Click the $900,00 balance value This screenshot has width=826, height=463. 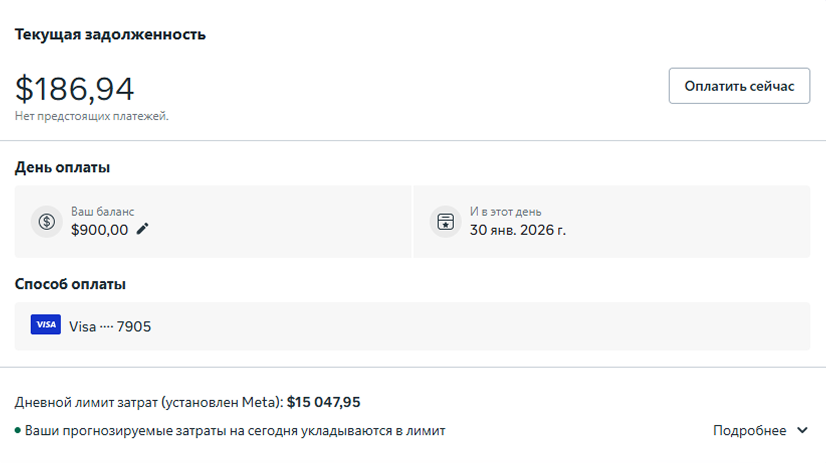99,229
